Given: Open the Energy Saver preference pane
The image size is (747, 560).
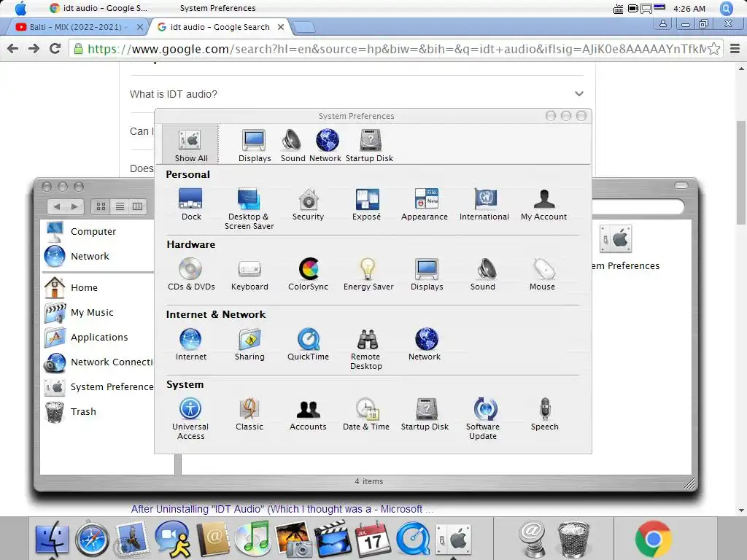Looking at the screenshot, I should click(x=368, y=274).
